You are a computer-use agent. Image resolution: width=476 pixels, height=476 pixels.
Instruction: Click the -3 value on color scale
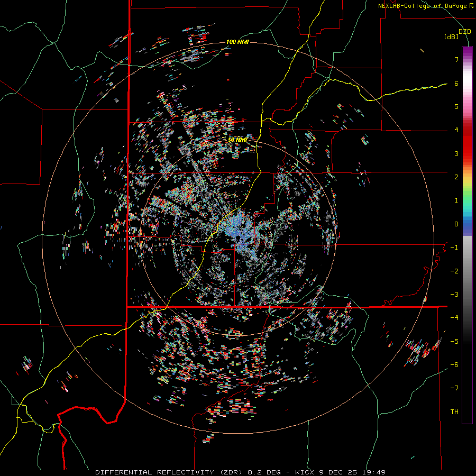point(454,295)
